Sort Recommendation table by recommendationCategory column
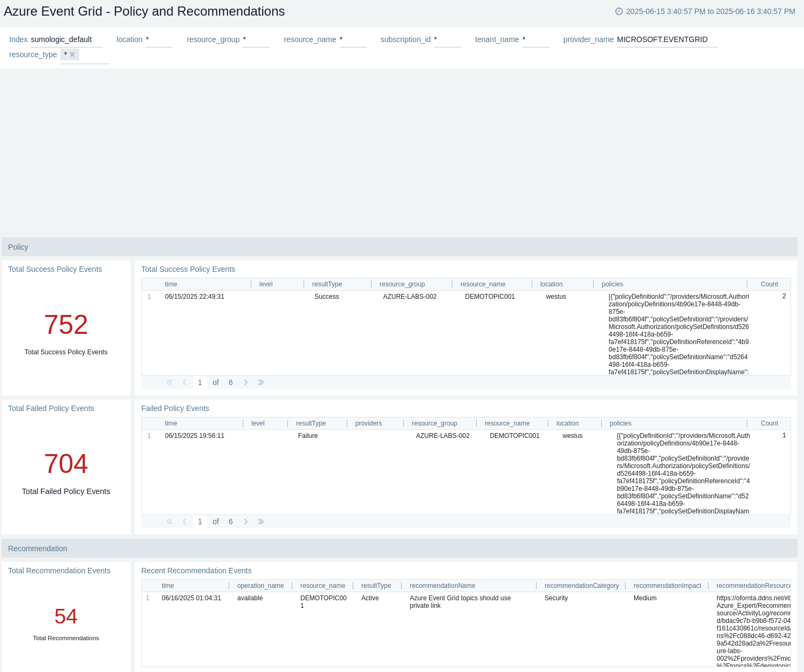The height and width of the screenshot is (672, 804). point(582,586)
